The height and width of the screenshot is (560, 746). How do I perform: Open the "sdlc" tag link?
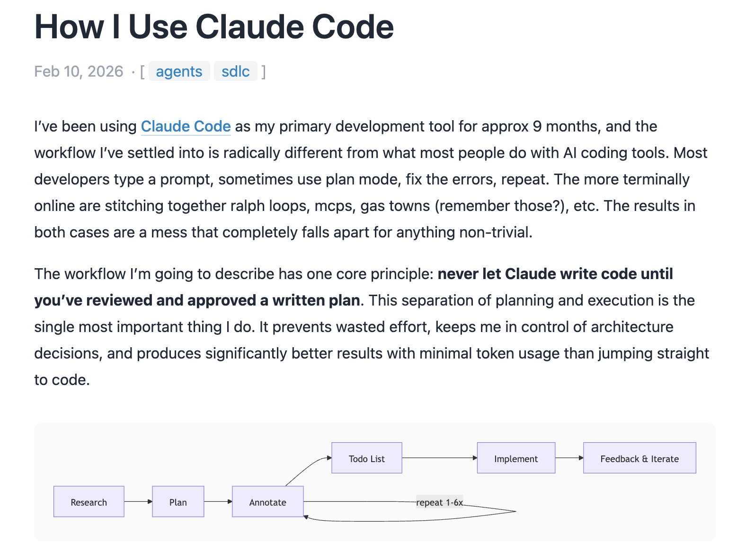tap(235, 71)
